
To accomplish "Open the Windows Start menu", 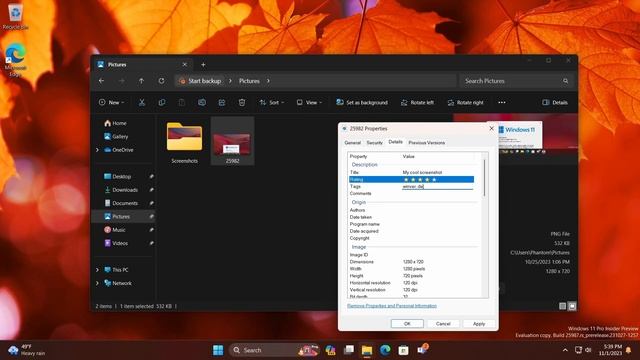I will coord(218,350).
